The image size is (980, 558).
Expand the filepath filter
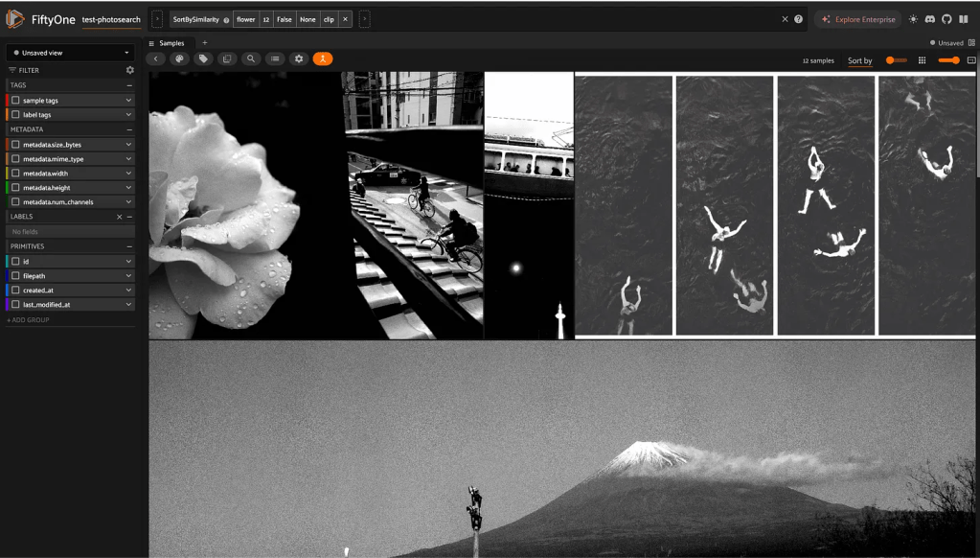(128, 276)
